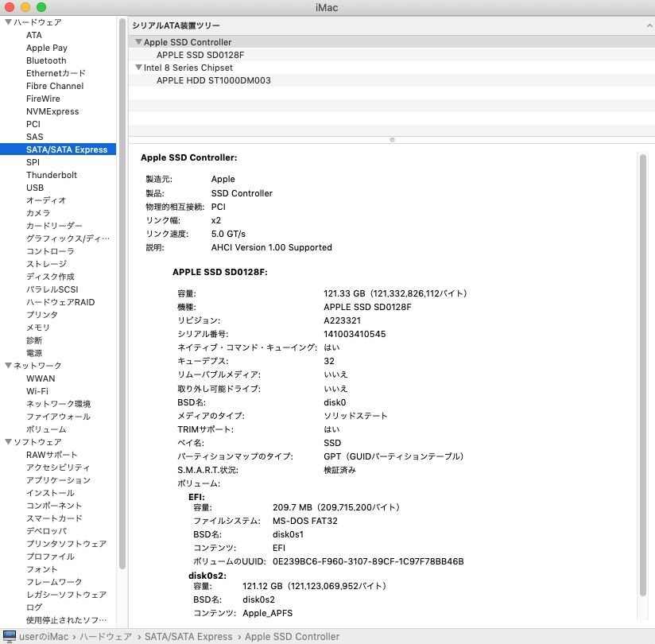Collapse the ソフトウェア section
Image resolution: width=655 pixels, height=644 pixels.
[x=8, y=442]
